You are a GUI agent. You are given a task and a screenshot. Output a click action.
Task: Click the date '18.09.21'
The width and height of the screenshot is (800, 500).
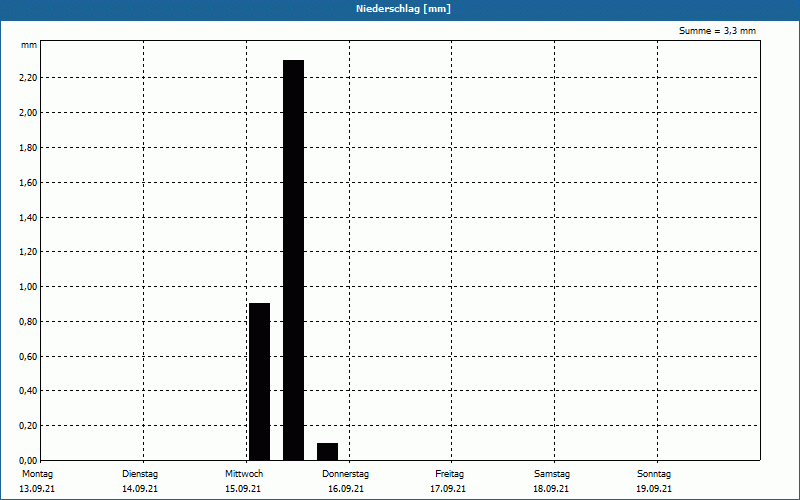(551, 489)
